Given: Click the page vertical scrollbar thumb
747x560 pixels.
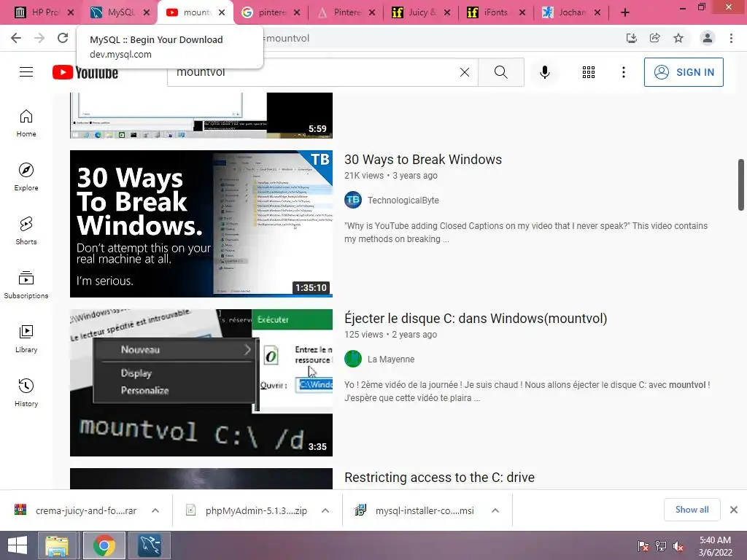Looking at the screenshot, I should tap(741, 184).
